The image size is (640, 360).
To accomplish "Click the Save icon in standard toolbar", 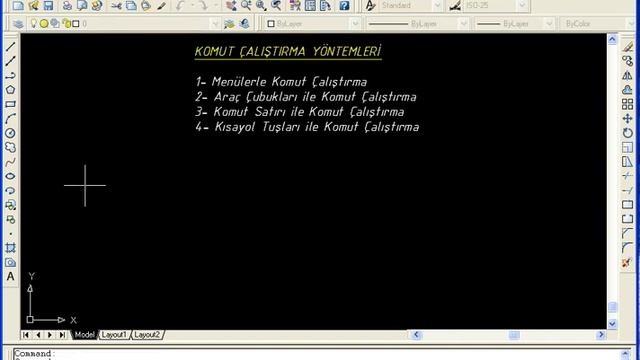I will [49, 5].
